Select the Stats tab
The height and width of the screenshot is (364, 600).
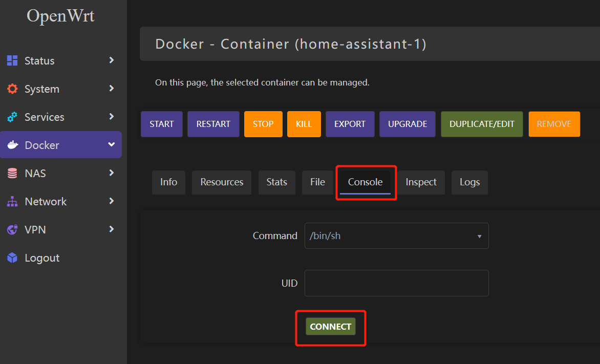[x=276, y=182]
